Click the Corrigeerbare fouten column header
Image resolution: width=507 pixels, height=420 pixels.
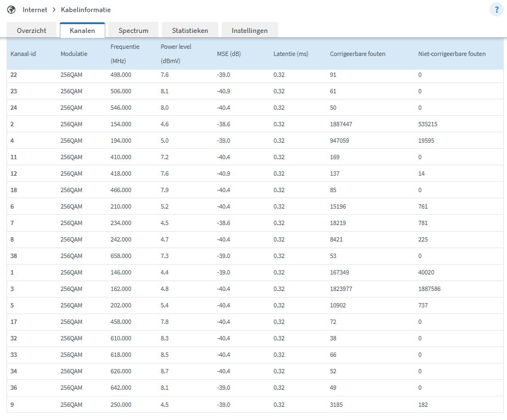pos(357,54)
